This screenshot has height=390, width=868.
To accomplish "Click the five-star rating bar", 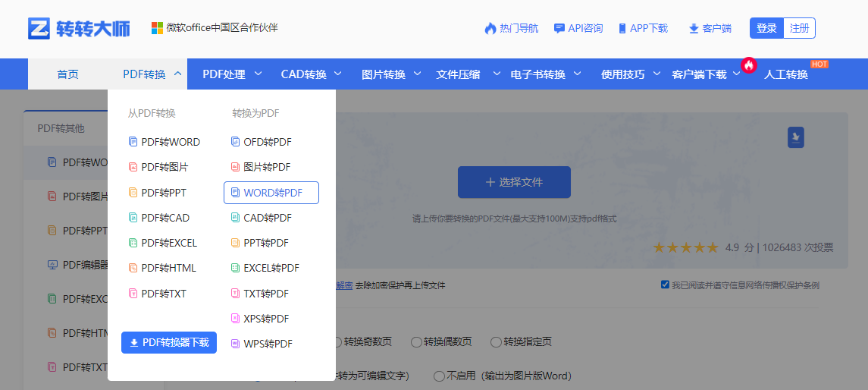I will tap(685, 247).
